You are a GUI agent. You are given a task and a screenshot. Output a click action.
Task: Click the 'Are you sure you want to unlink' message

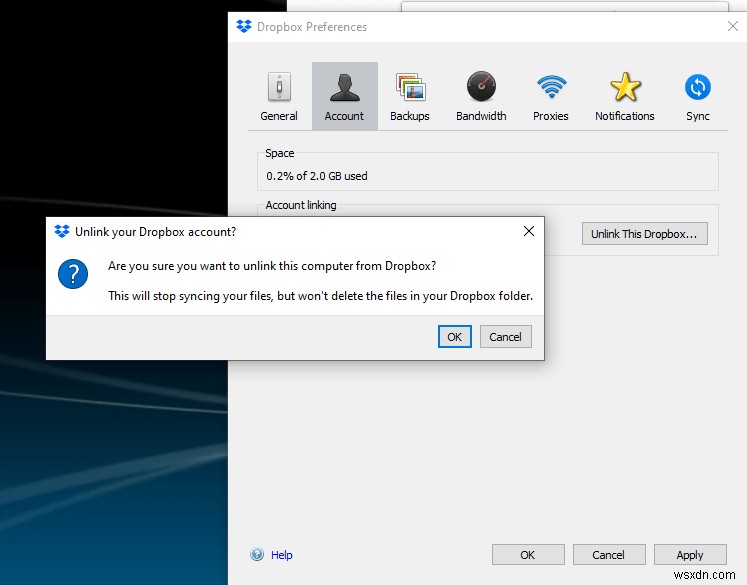click(x=272, y=266)
